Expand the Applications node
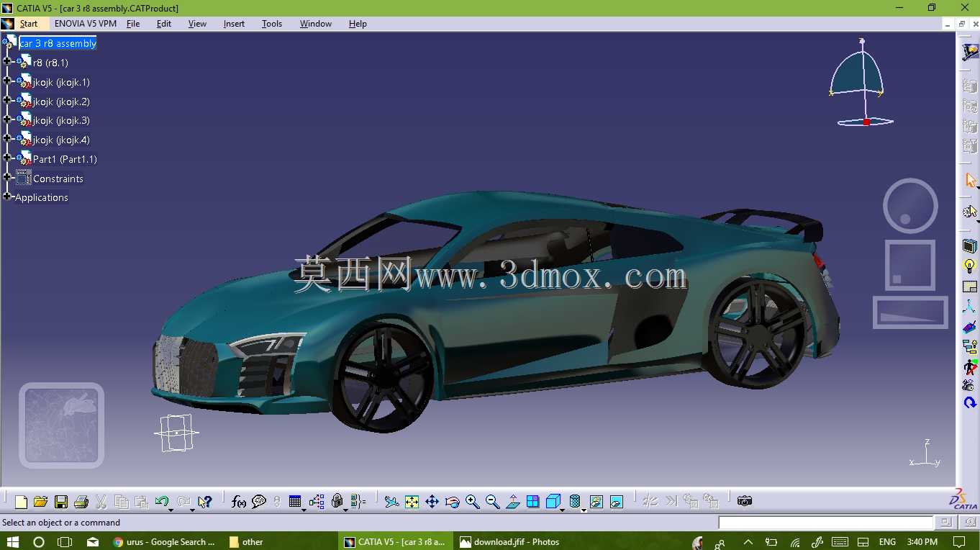Viewport: 980px width, 550px height. pos(7,197)
